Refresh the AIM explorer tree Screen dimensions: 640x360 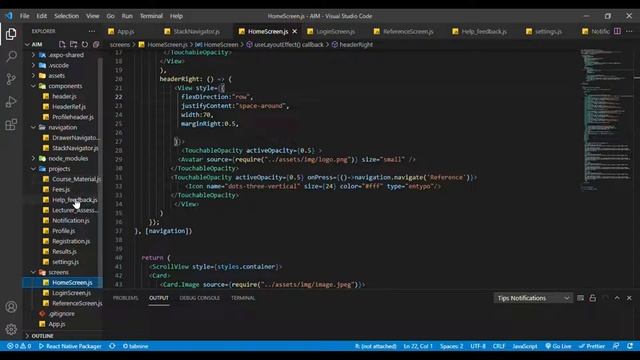pyautogui.click(x=84, y=44)
